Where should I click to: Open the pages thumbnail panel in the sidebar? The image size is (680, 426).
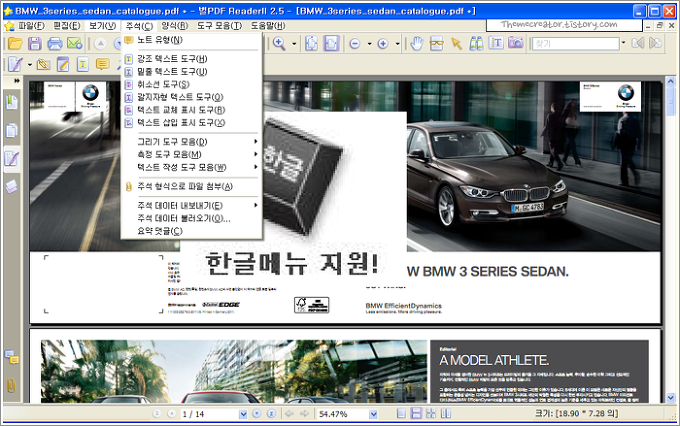(x=12, y=131)
